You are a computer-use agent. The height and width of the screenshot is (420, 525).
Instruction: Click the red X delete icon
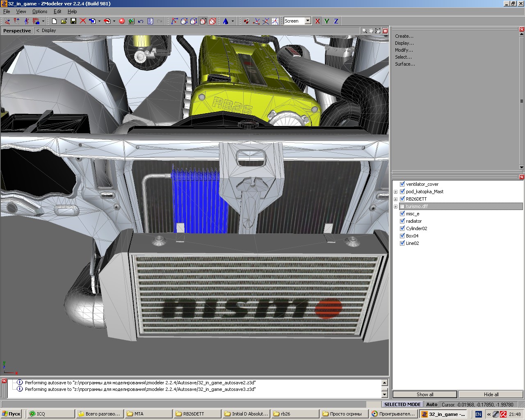(x=83, y=21)
